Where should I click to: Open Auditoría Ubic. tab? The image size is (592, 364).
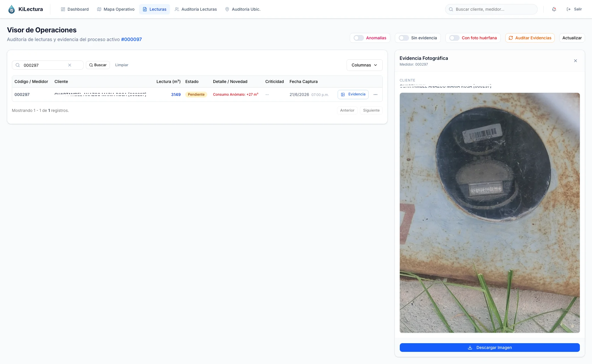(x=243, y=9)
